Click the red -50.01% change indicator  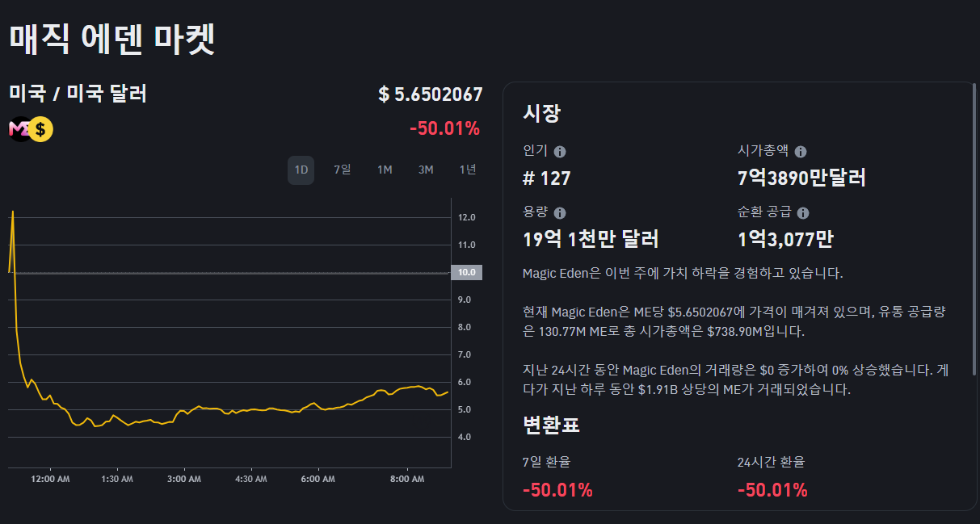(446, 128)
